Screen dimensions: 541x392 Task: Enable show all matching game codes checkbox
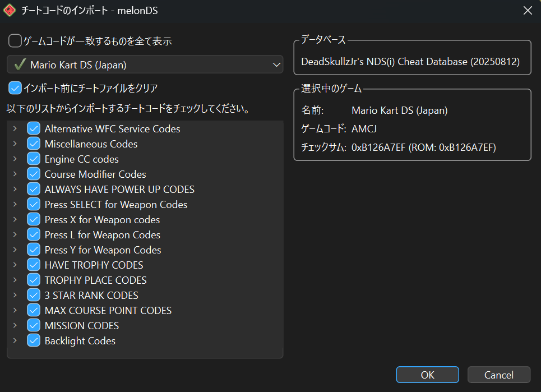point(15,41)
